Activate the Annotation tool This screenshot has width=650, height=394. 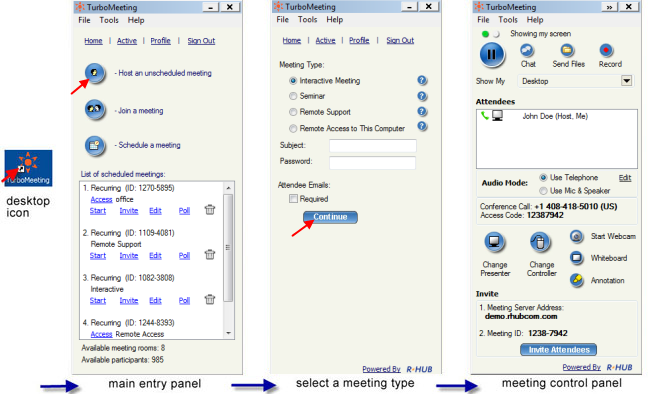point(576,280)
